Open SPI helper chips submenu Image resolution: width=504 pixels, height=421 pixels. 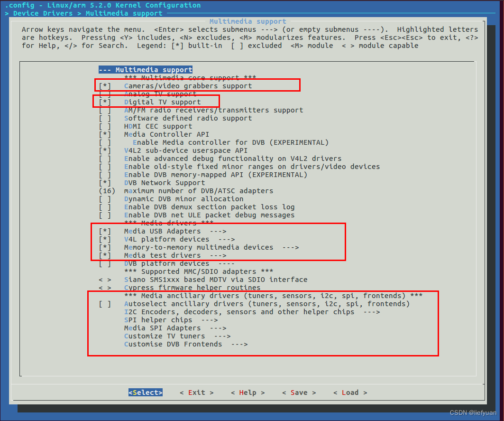(x=158, y=320)
